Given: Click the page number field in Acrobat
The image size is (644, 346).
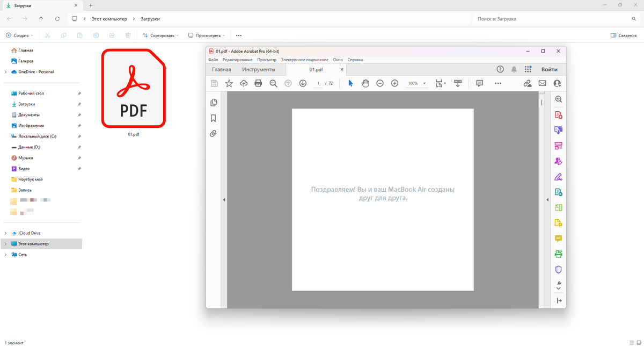Looking at the screenshot, I should coord(318,83).
